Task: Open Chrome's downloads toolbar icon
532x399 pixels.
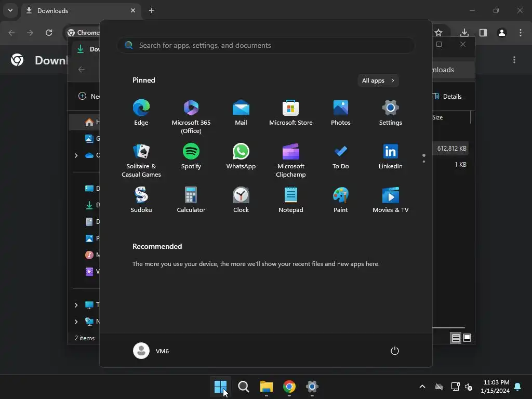Action: [464, 33]
